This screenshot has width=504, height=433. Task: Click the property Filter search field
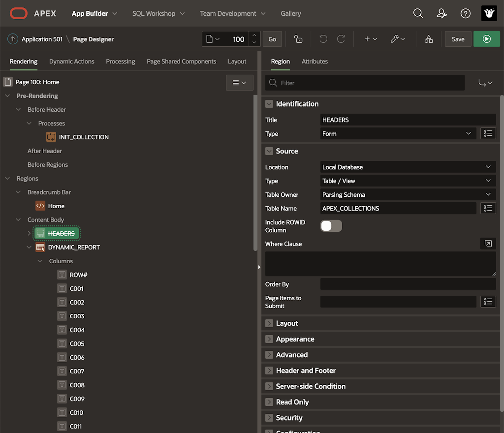[x=365, y=83]
